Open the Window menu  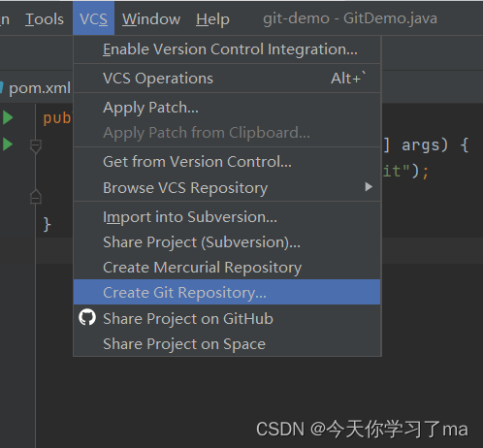click(x=151, y=19)
